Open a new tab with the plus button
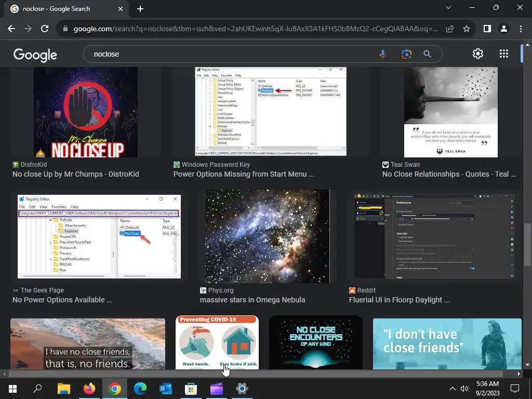Screen dimensions: 532x399 pos(140,9)
